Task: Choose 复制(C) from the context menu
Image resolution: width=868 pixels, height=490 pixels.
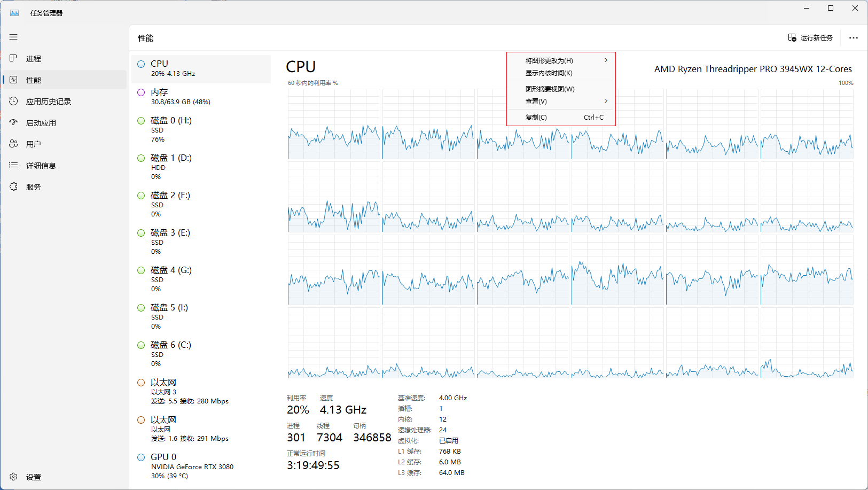Action: (536, 118)
